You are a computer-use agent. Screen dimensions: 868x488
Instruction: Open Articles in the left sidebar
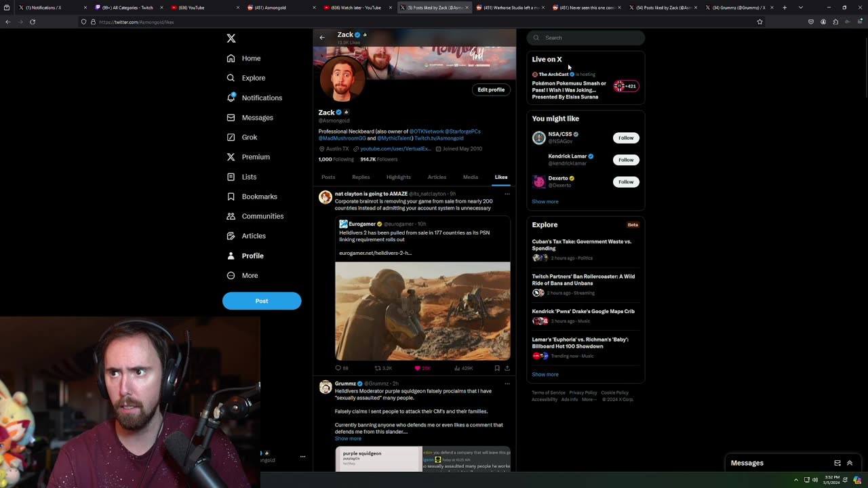tap(246, 236)
